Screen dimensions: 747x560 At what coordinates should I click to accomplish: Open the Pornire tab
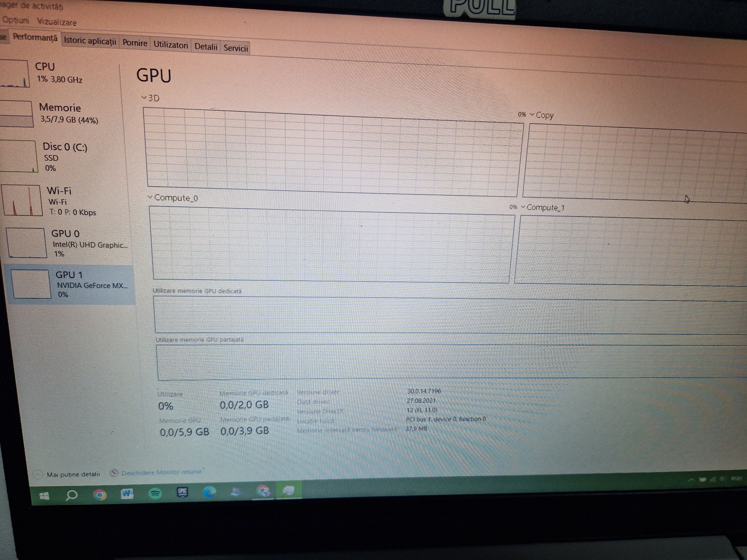pos(135,43)
